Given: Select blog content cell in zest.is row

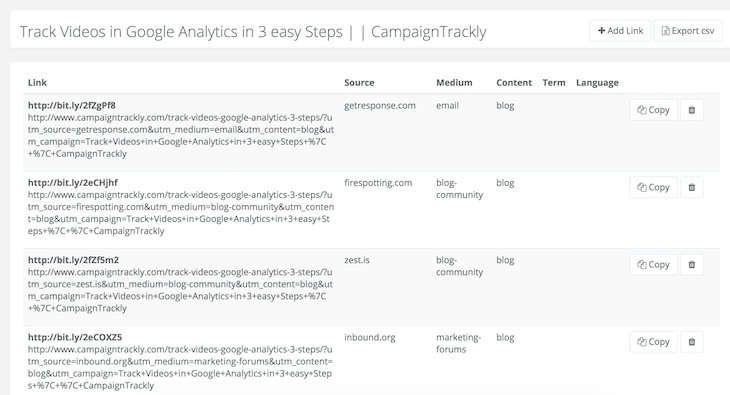Looking at the screenshot, I should 505,260.
